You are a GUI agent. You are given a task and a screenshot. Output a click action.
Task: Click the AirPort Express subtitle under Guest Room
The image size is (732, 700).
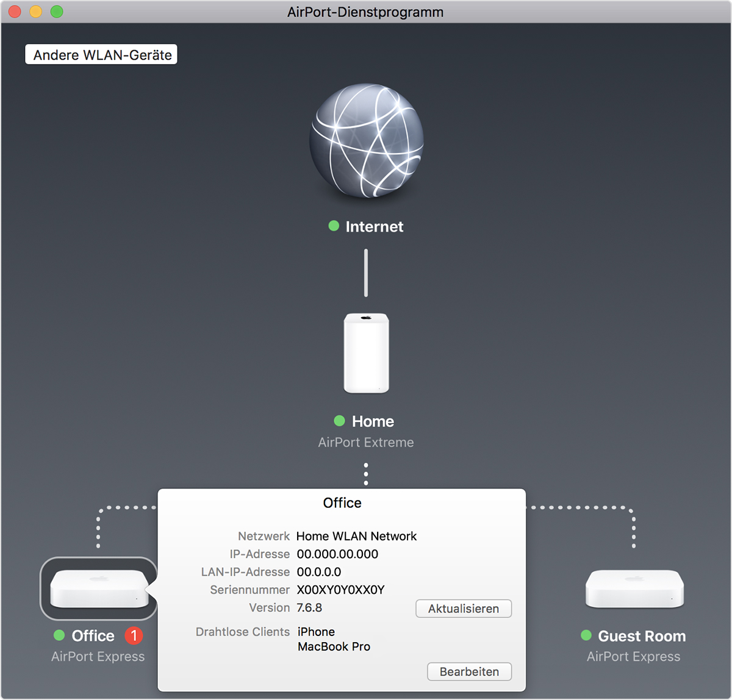point(634,657)
